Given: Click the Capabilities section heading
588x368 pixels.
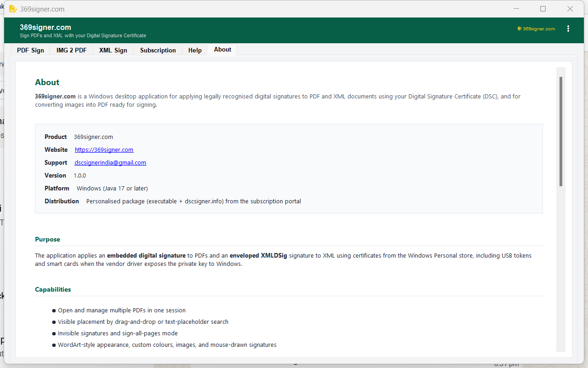Looking at the screenshot, I should pyautogui.click(x=53, y=289).
